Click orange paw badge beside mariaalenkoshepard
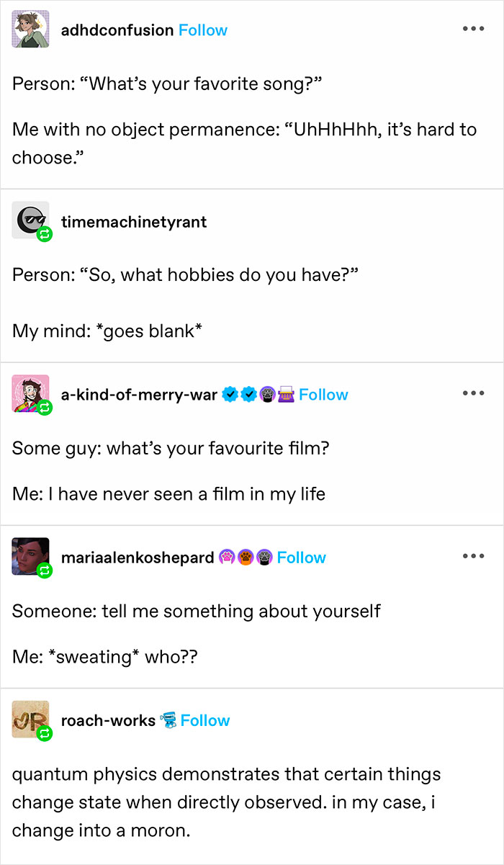 (245, 557)
